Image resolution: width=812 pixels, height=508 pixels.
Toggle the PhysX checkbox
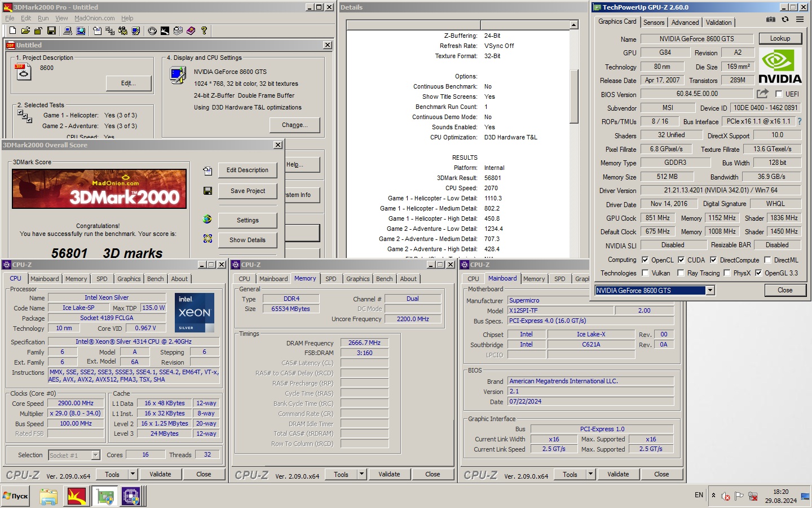pyautogui.click(x=727, y=273)
